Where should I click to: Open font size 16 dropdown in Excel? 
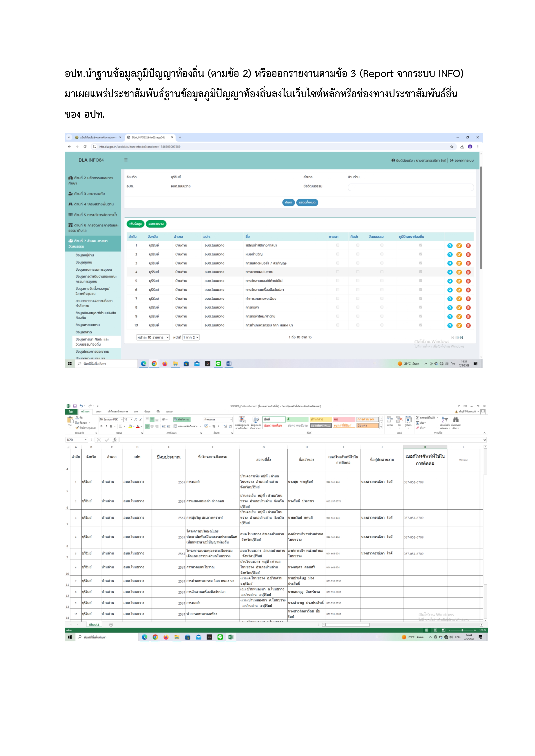click(x=131, y=419)
